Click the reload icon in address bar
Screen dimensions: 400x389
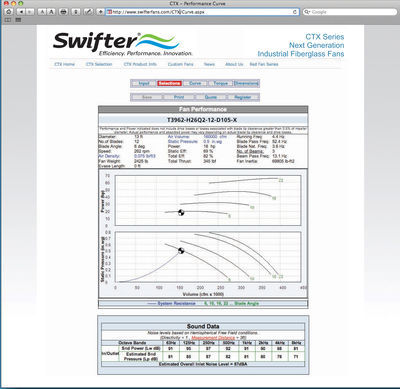[x=295, y=12]
